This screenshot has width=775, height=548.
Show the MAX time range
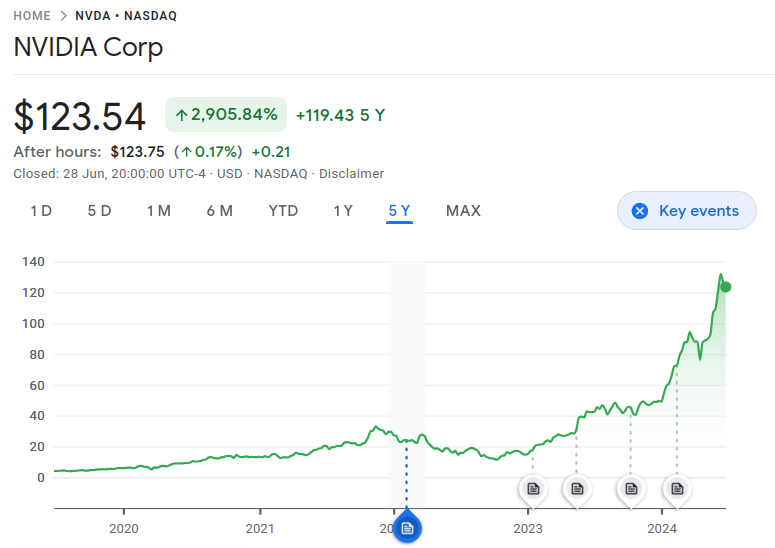tap(463, 211)
